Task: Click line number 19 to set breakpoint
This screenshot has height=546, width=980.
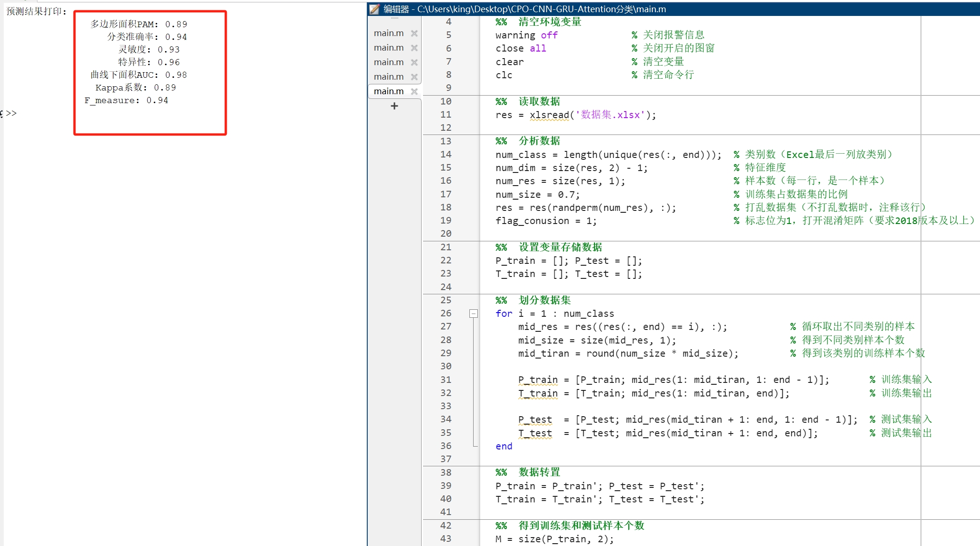Action: click(x=445, y=220)
